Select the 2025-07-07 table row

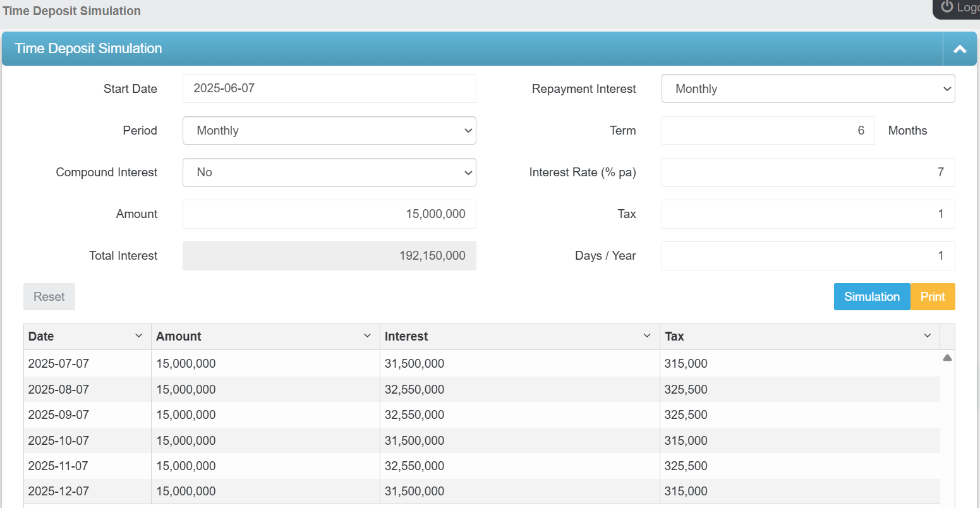[x=253, y=363]
